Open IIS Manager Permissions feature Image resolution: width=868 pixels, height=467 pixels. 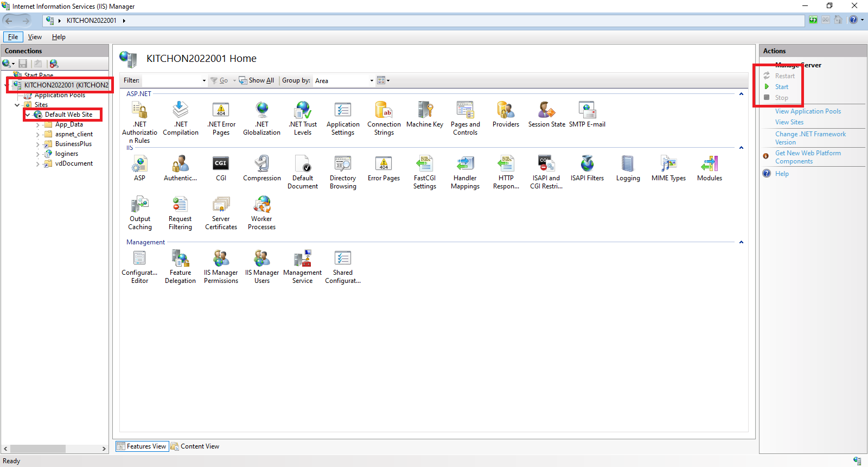pos(221,267)
